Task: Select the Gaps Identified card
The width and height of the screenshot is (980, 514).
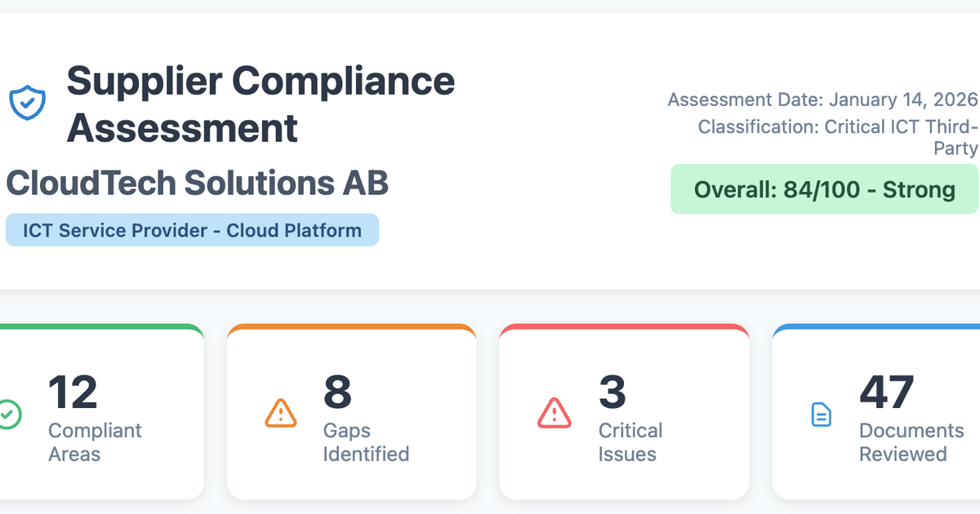Action: 351,412
